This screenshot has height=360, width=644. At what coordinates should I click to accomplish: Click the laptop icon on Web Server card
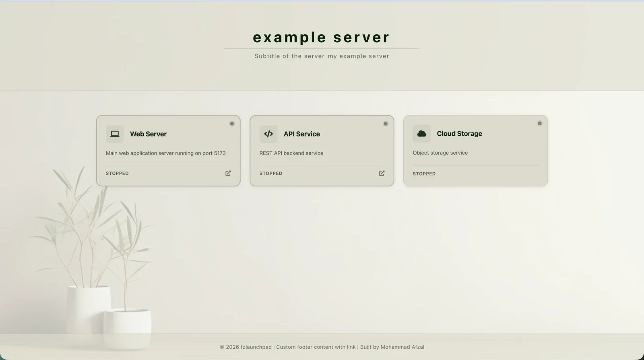tap(115, 134)
